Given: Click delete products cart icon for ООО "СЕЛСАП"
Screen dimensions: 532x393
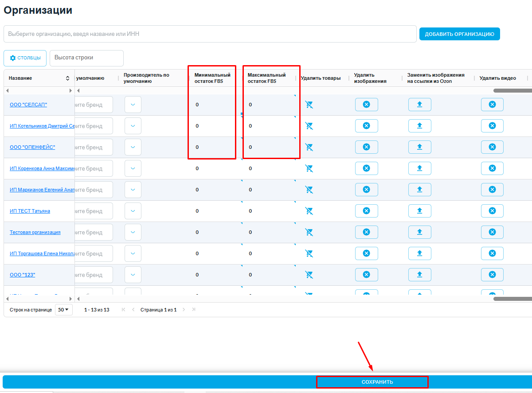Looking at the screenshot, I should click(x=309, y=105).
